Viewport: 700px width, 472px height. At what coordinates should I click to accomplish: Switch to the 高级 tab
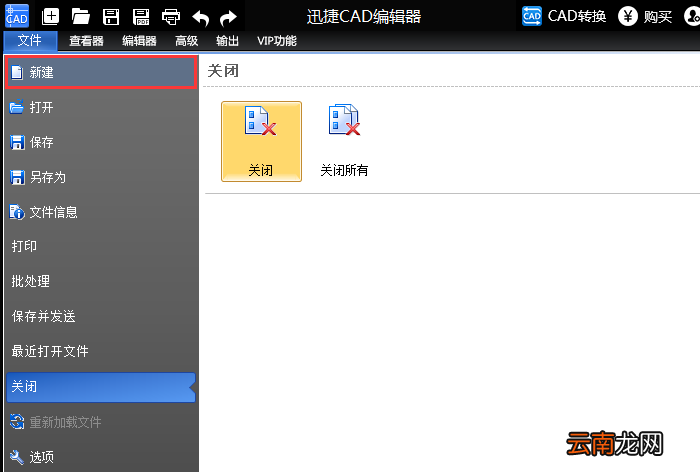tap(187, 41)
